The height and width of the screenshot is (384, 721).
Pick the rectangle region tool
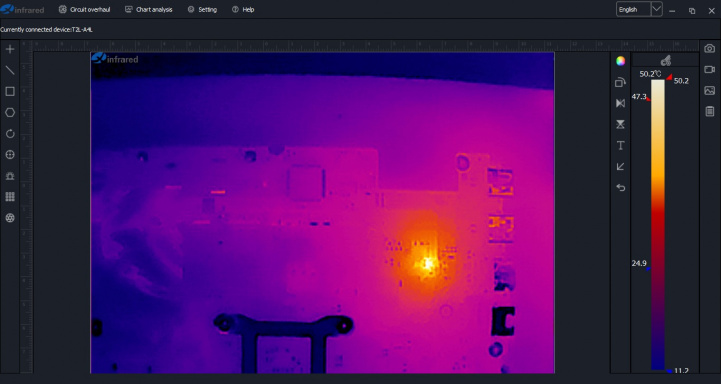(x=10, y=92)
